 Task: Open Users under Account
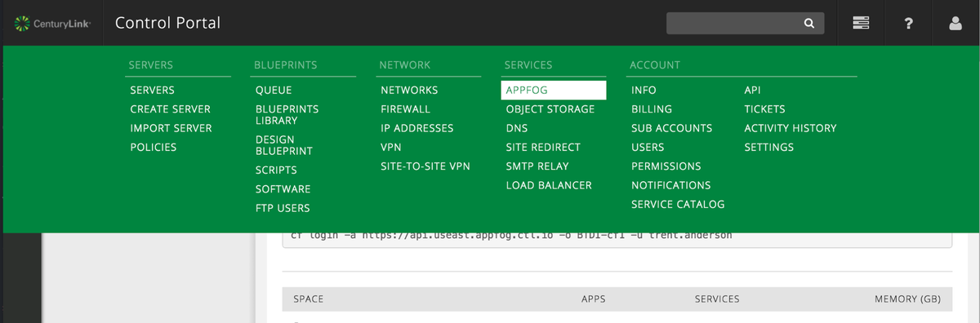click(648, 148)
